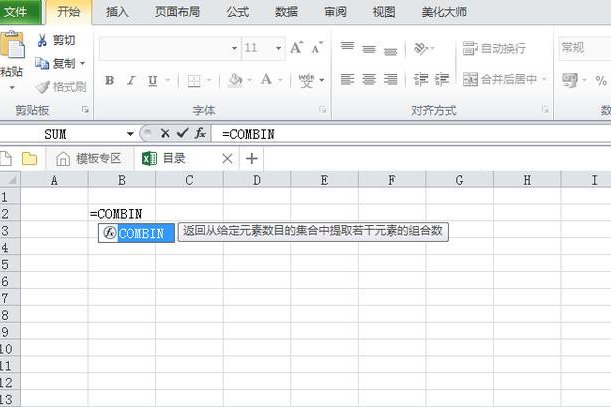Open the font size dropdown
The height and width of the screenshot is (407, 611).
278,48
